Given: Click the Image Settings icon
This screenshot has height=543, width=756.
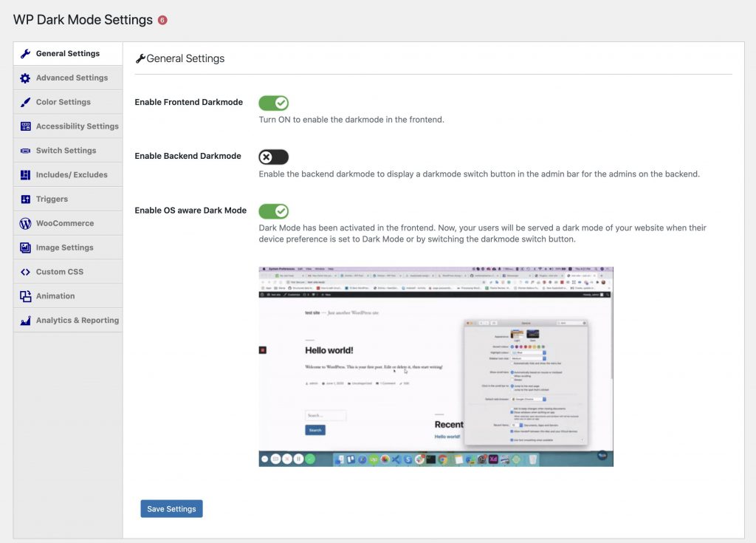Looking at the screenshot, I should point(26,247).
